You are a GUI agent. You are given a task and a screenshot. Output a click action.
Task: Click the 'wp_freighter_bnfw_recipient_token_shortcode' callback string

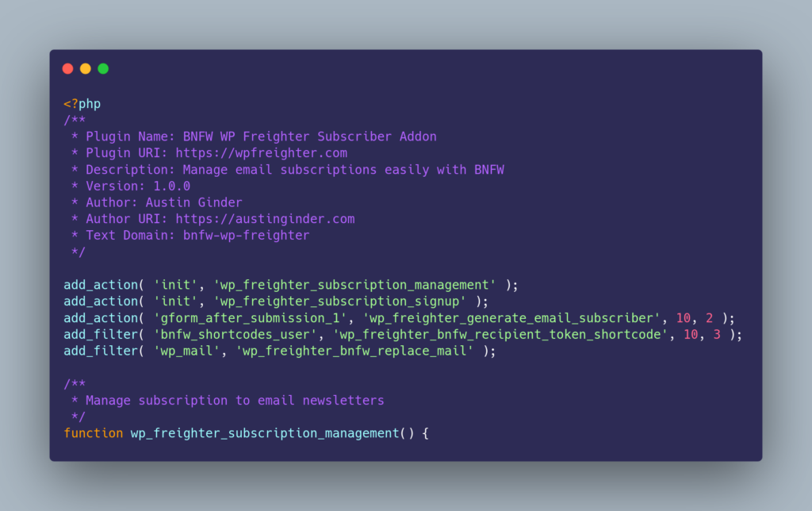(x=500, y=334)
